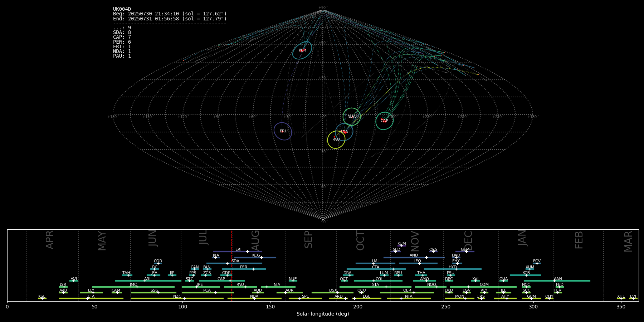Click the -90 label at map bottom
This screenshot has width=644, height=322.
tap(323, 222)
